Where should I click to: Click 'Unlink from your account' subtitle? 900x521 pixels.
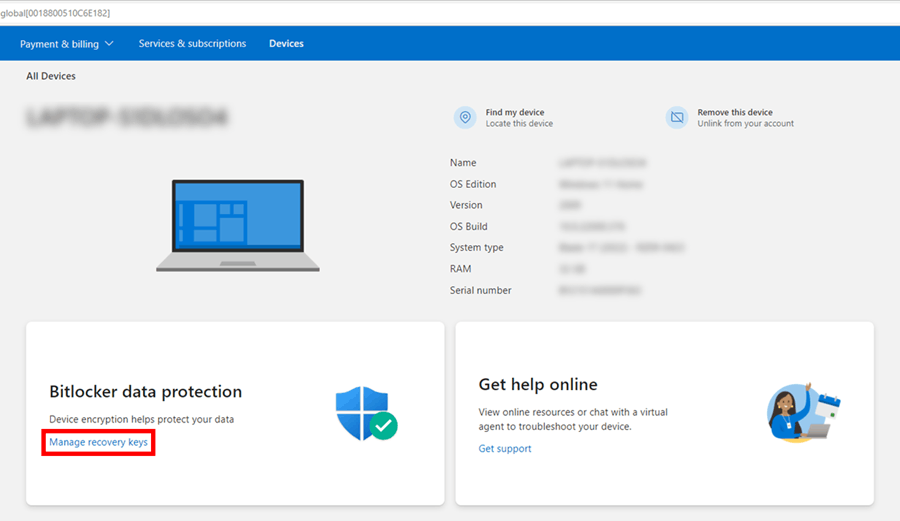745,124
